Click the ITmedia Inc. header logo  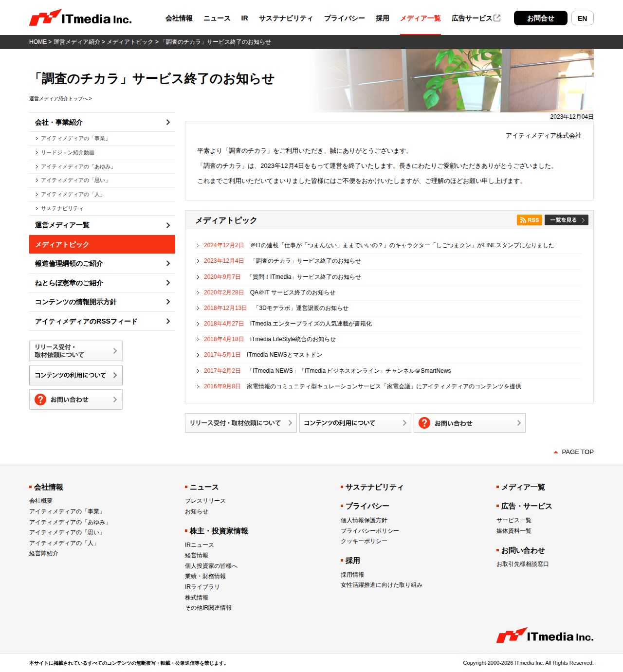click(x=80, y=18)
